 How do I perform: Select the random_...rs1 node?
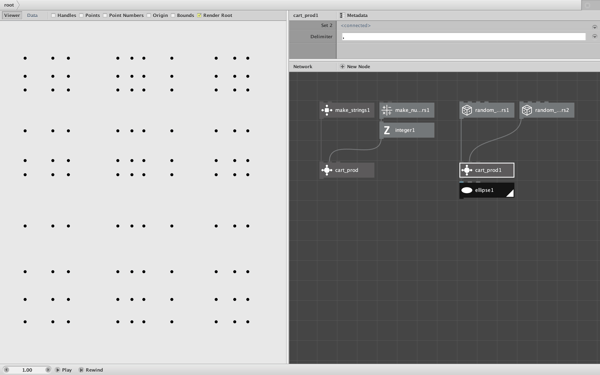tap(487, 110)
